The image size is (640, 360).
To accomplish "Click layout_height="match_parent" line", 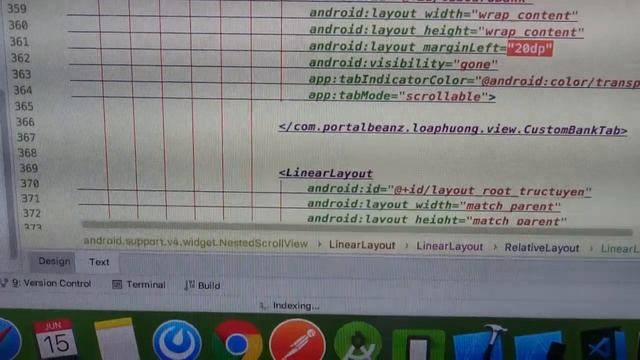I will point(437,220).
